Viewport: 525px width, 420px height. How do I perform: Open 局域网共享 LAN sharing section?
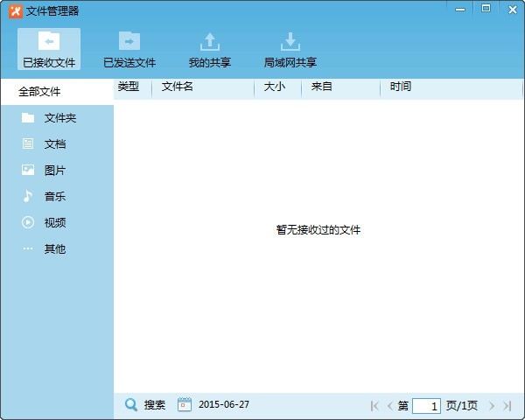coord(290,49)
